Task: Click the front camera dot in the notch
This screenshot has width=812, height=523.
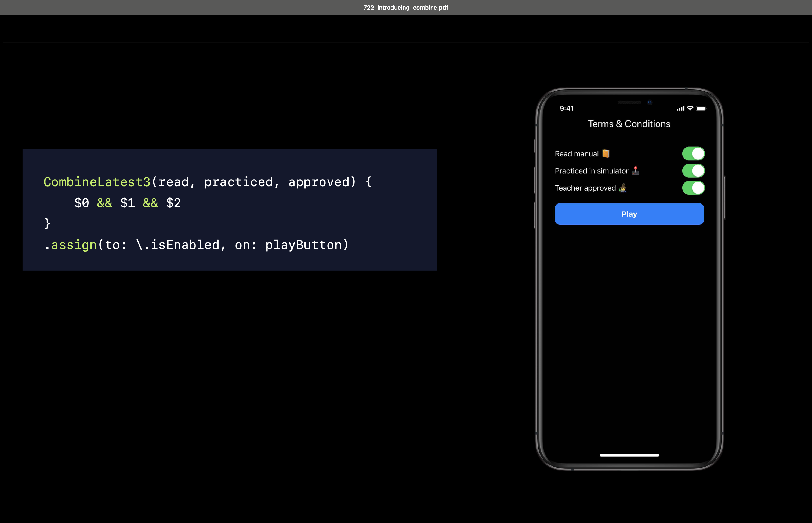Action: pos(650,102)
